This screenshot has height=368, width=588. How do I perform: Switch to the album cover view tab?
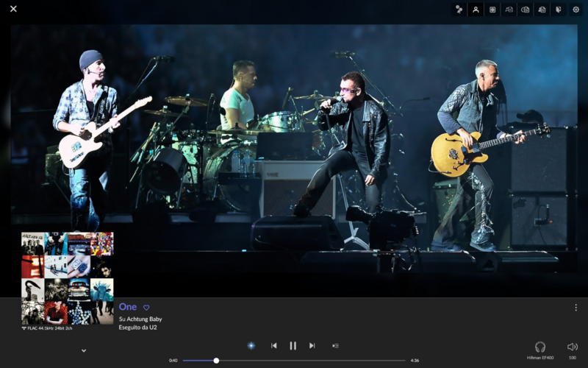(x=492, y=10)
